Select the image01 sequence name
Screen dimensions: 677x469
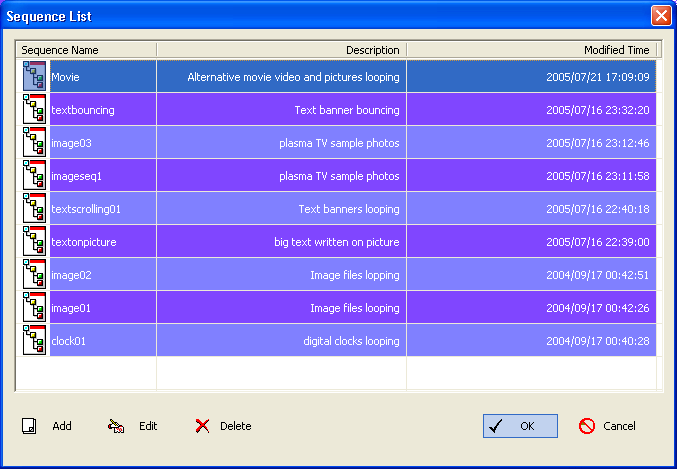coord(71,308)
